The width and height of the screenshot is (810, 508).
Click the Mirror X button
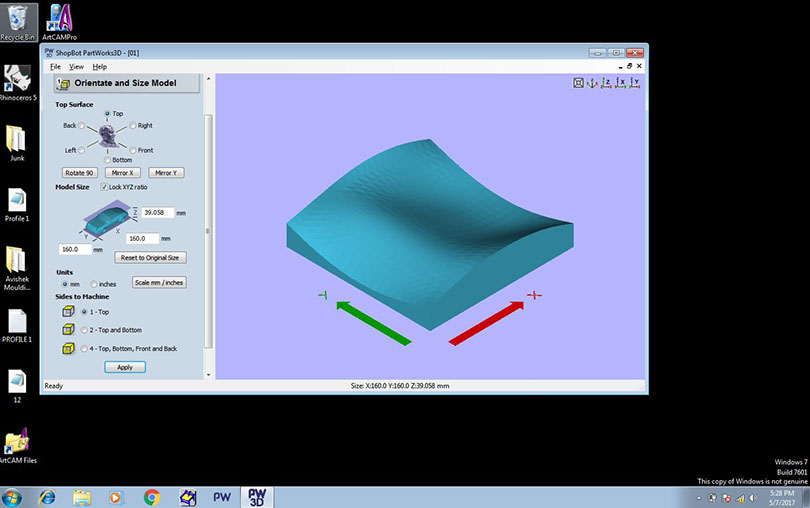pyautogui.click(x=123, y=173)
